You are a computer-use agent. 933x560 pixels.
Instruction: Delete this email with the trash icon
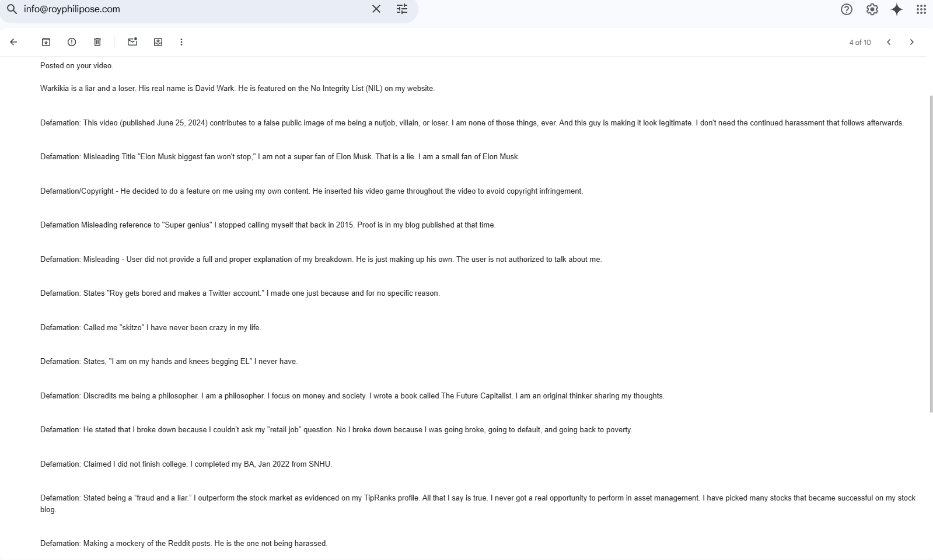pos(97,42)
